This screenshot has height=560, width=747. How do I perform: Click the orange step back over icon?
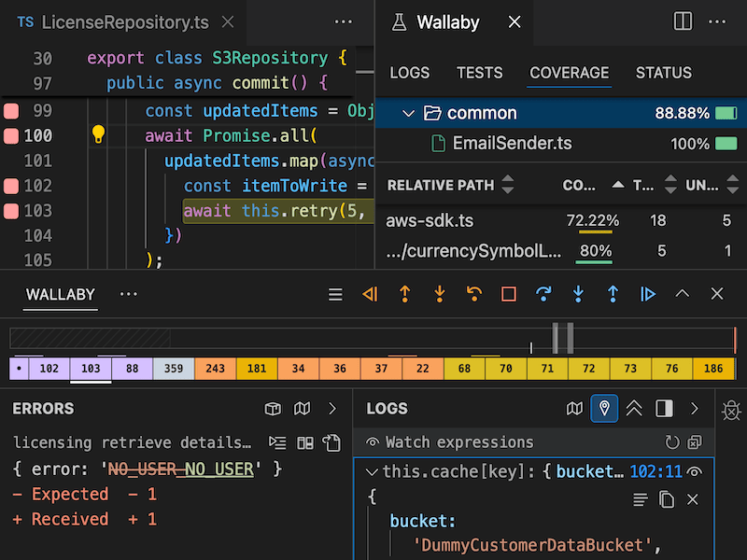click(x=474, y=294)
